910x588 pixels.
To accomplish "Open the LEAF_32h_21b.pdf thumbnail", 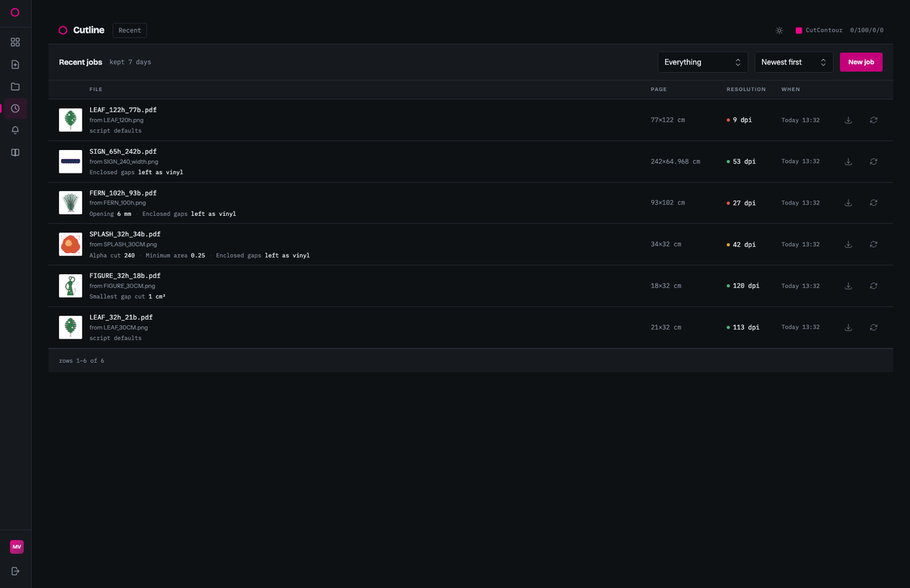I will (x=71, y=327).
